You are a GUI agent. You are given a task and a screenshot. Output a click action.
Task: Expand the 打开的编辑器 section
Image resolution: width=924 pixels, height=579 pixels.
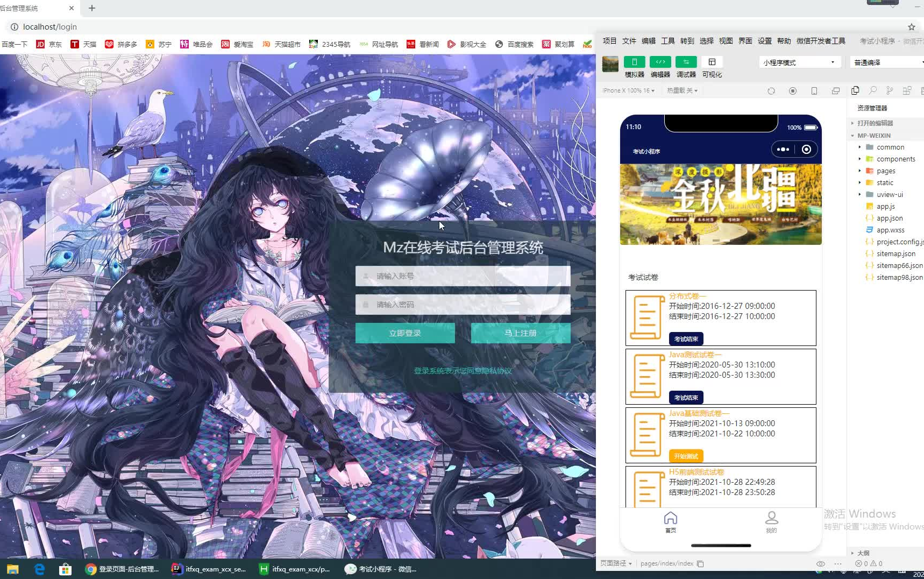click(875, 123)
